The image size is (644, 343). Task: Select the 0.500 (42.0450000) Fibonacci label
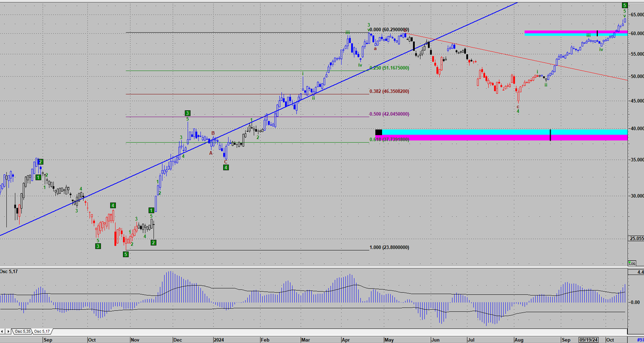(390, 114)
